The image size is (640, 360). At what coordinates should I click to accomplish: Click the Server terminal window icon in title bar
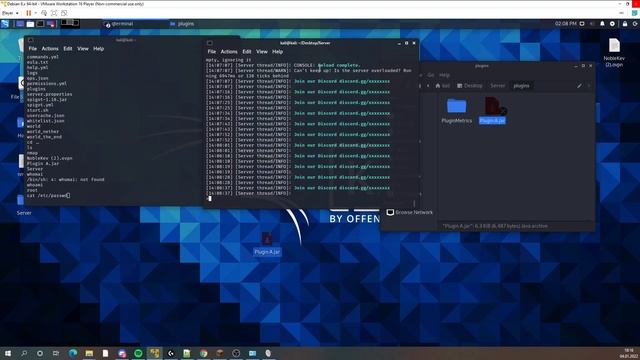pyautogui.click(x=209, y=43)
